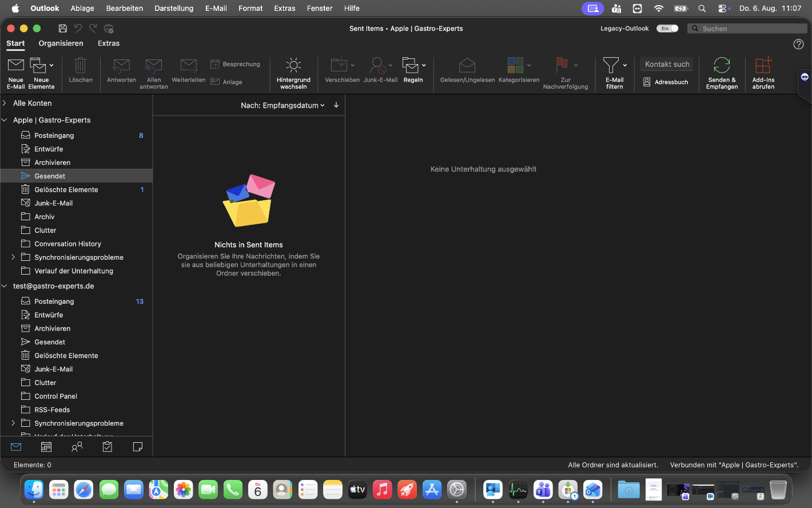812x508 pixels.
Task: Expand Alle Konten section
Action: [5, 103]
